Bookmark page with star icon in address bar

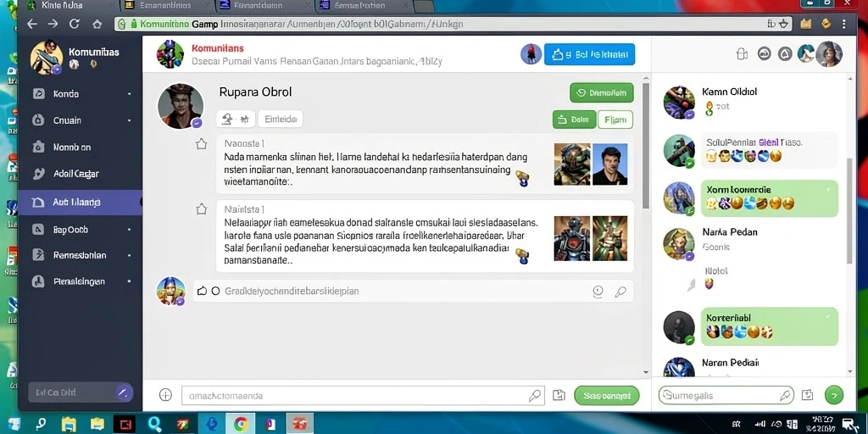pos(783,24)
